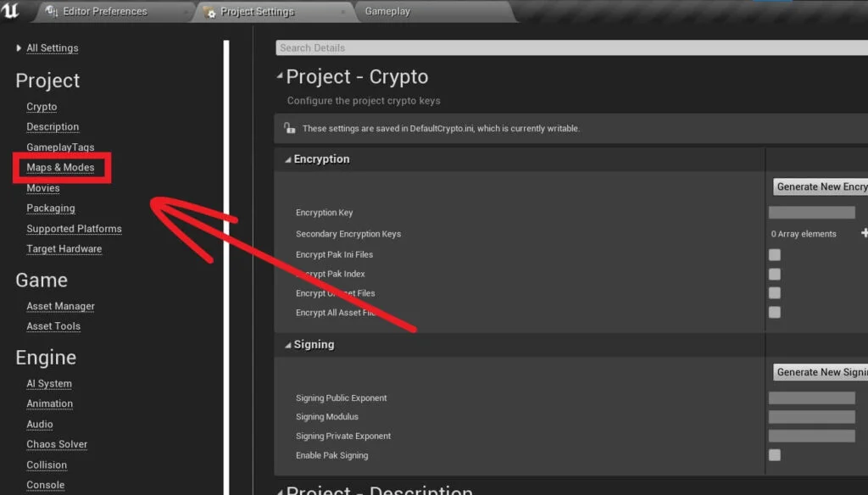Add element to Secondary Encryption Keys array
The height and width of the screenshot is (495, 868).
coord(864,233)
